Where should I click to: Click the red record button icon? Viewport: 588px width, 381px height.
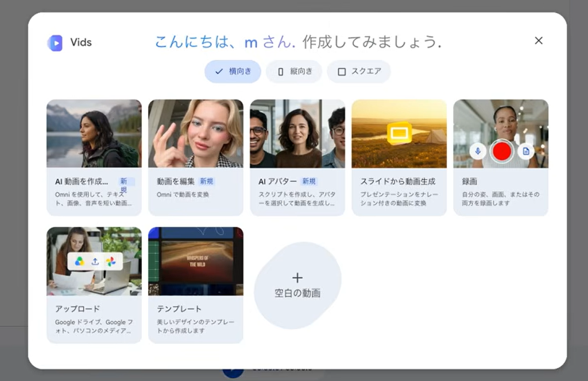point(502,151)
